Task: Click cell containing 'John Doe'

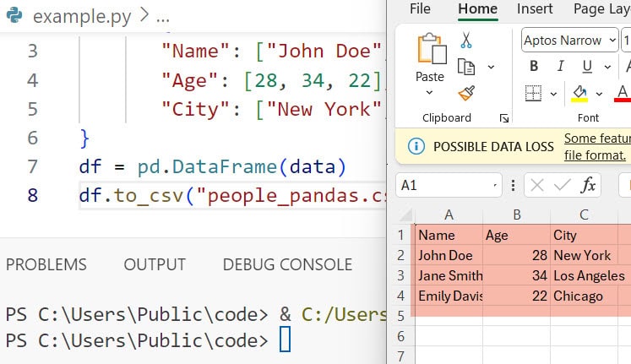Action: [449, 255]
